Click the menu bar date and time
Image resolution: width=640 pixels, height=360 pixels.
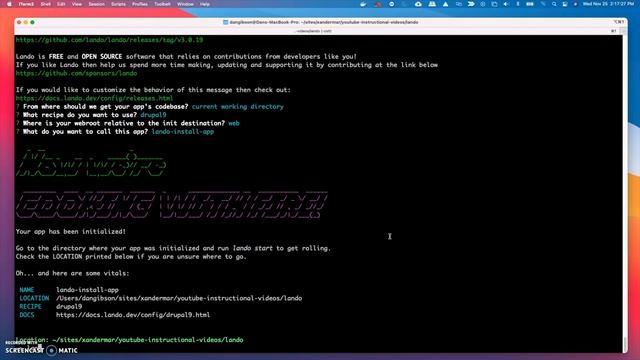coord(608,4)
